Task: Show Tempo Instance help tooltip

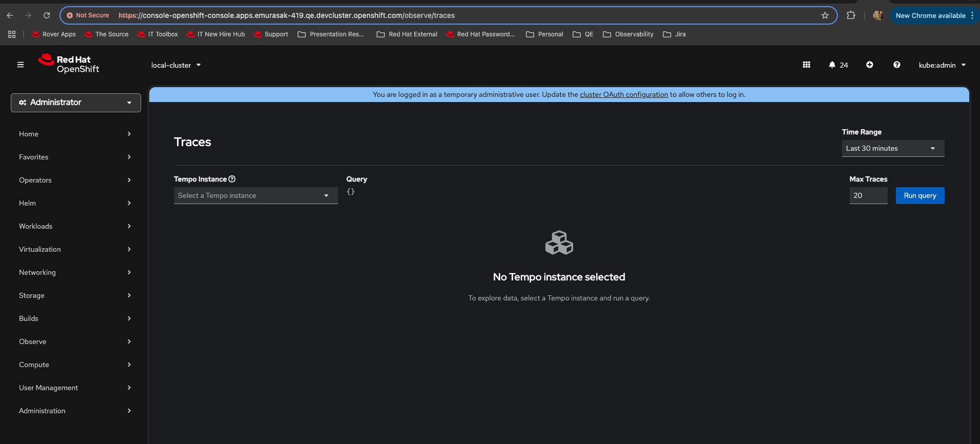Action: (232, 179)
